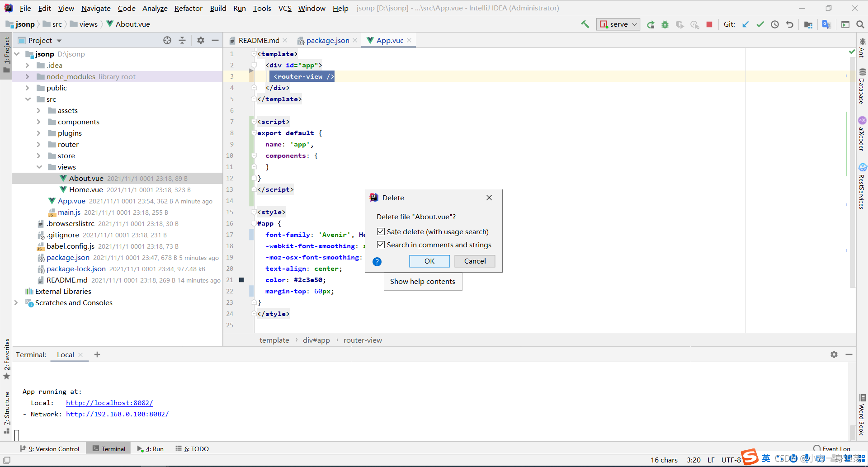Hide the Project panel
The height and width of the screenshot is (467, 868).
[215, 40]
